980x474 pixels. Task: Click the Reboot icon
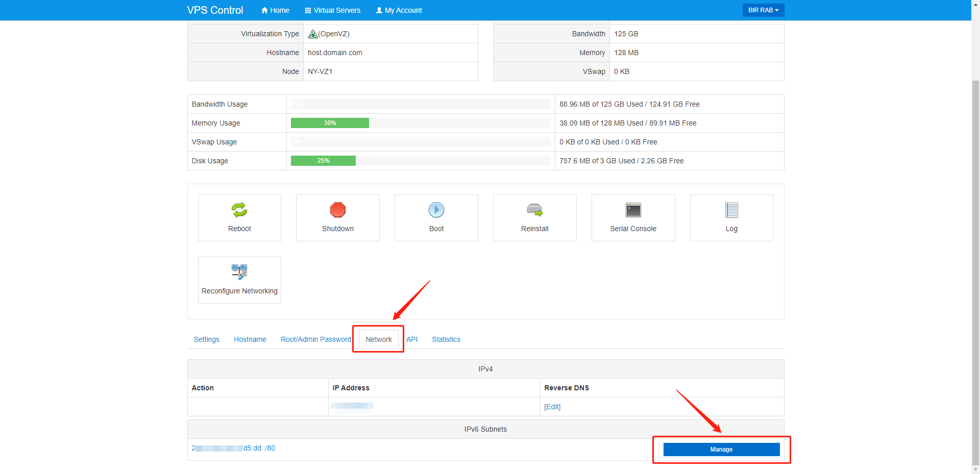click(239, 210)
